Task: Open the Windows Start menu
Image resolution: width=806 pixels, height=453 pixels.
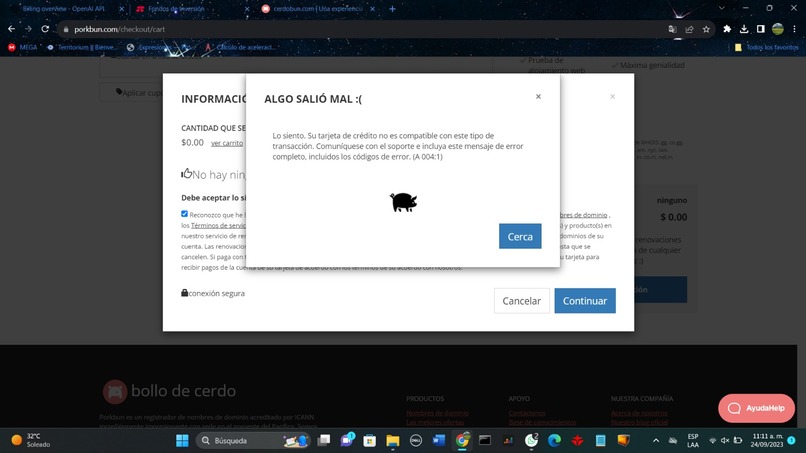Action: click(182, 441)
